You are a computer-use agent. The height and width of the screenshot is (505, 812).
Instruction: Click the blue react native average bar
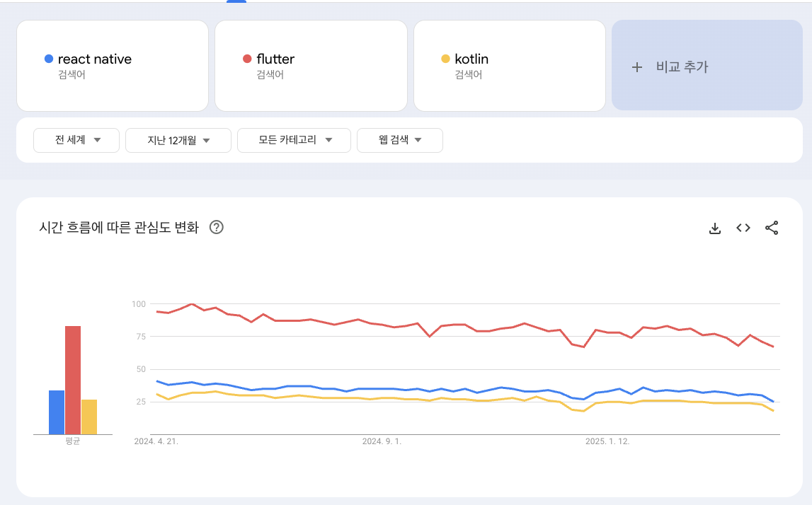click(57, 412)
